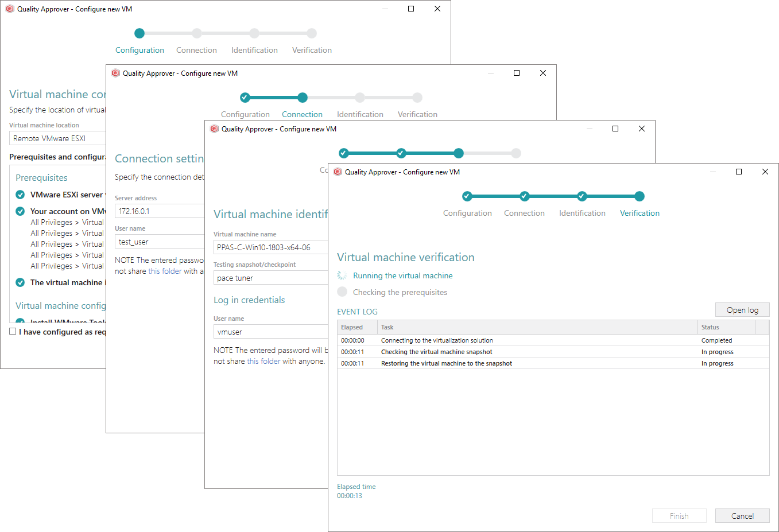
Task: Click the active Verification step circle
Action: click(640, 196)
